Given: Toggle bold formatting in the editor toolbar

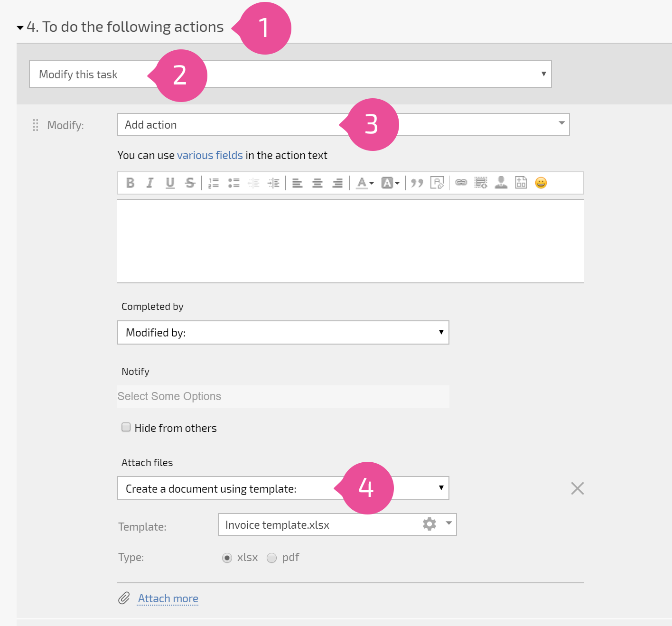Looking at the screenshot, I should click(x=130, y=183).
